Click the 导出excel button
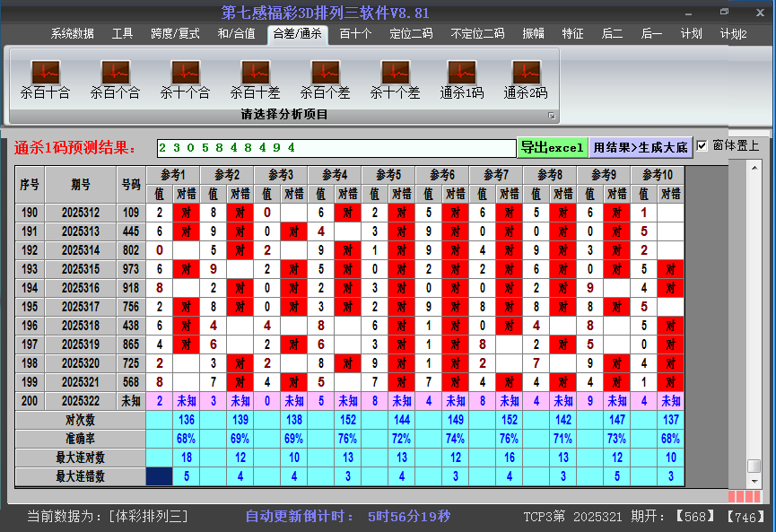The width and height of the screenshot is (776, 532). pyautogui.click(x=552, y=147)
